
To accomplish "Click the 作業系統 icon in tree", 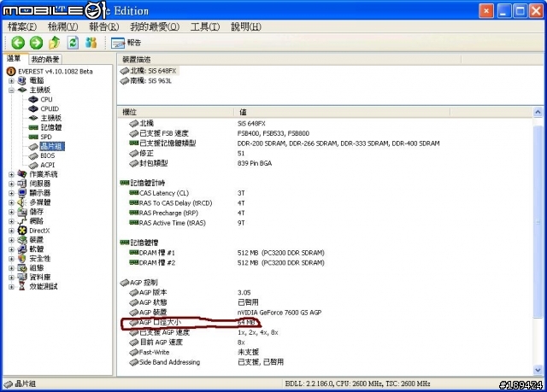I will coord(22,174).
